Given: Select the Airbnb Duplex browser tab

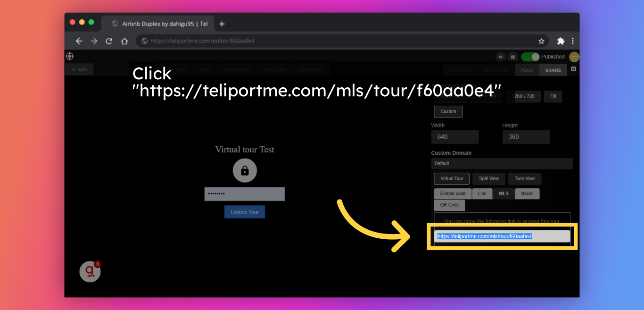Looking at the screenshot, I should pos(159,24).
